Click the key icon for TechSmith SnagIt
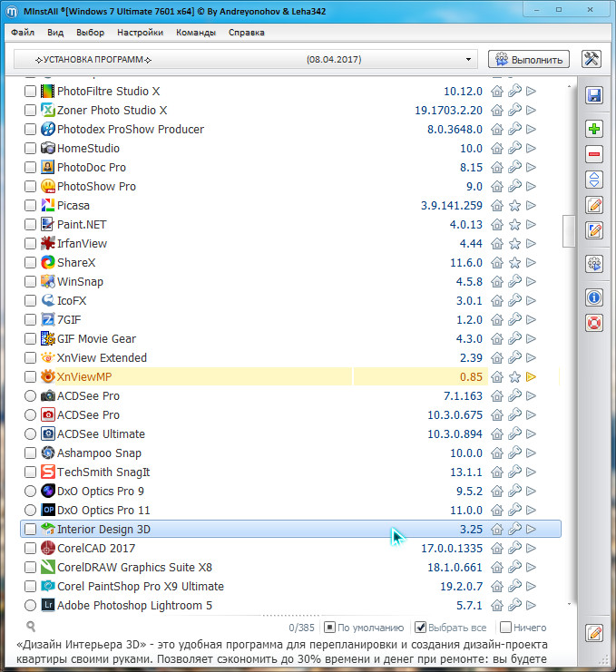 pos(514,472)
